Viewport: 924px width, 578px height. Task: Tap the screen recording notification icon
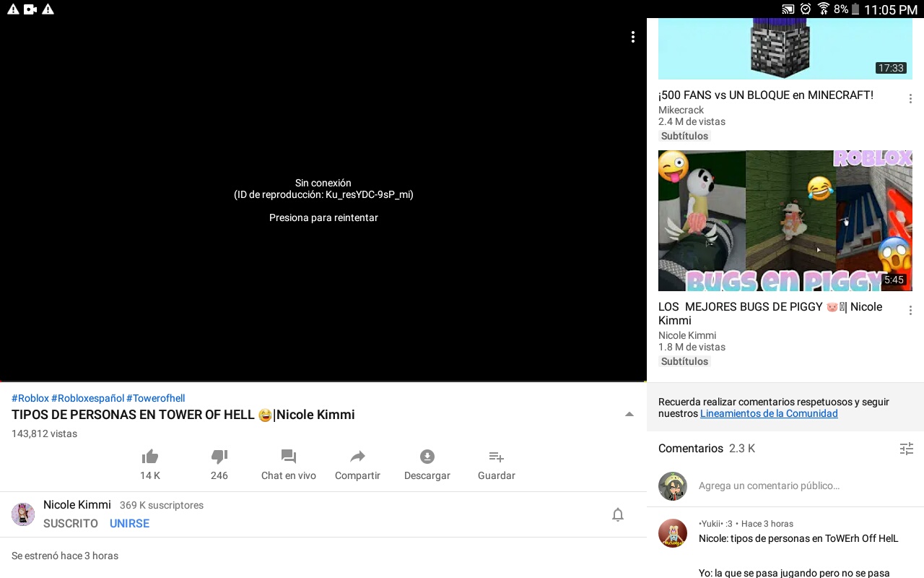30,9
